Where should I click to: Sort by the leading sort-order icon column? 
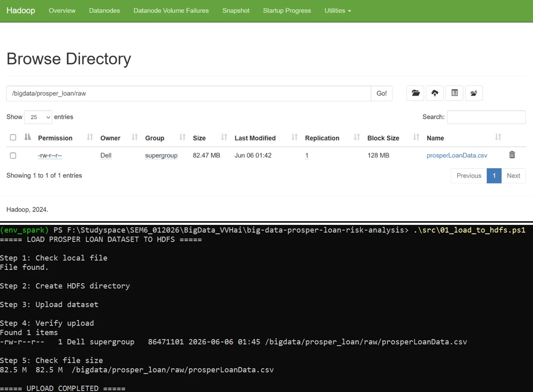point(28,137)
